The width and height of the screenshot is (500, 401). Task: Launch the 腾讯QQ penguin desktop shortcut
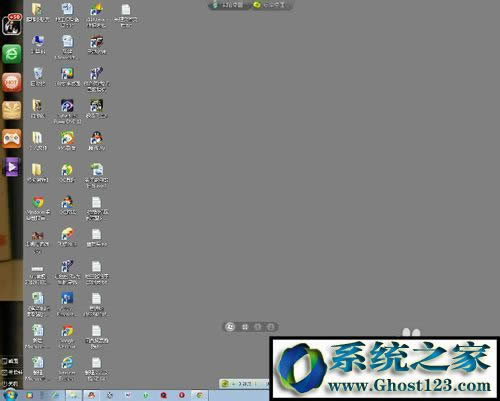coord(96,141)
